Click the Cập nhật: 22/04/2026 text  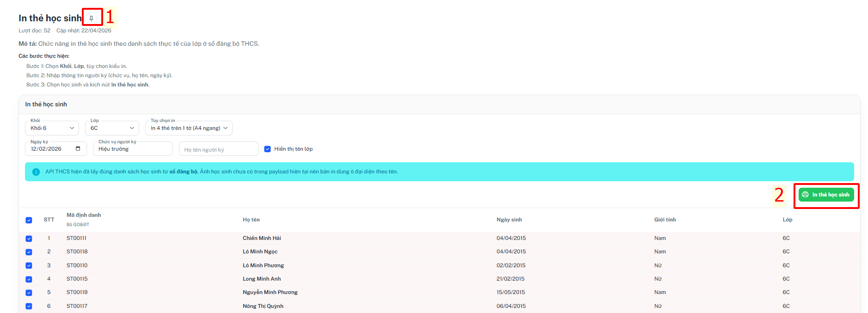click(x=84, y=31)
